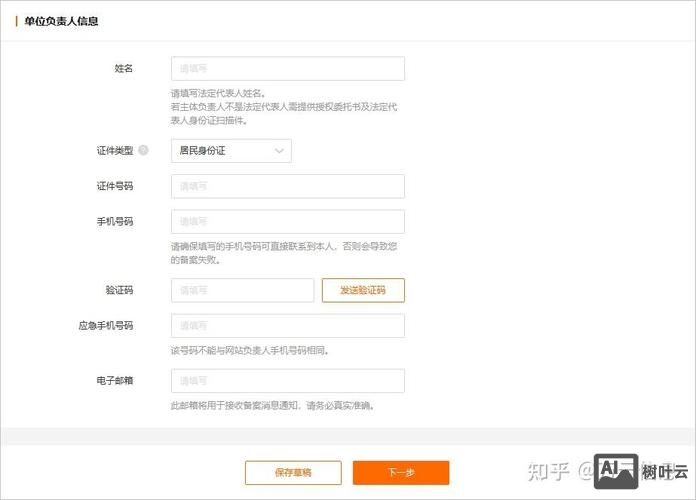This screenshot has height=500, width=696.
Task: Proceed with the orange 下一步 button
Action: [401, 472]
